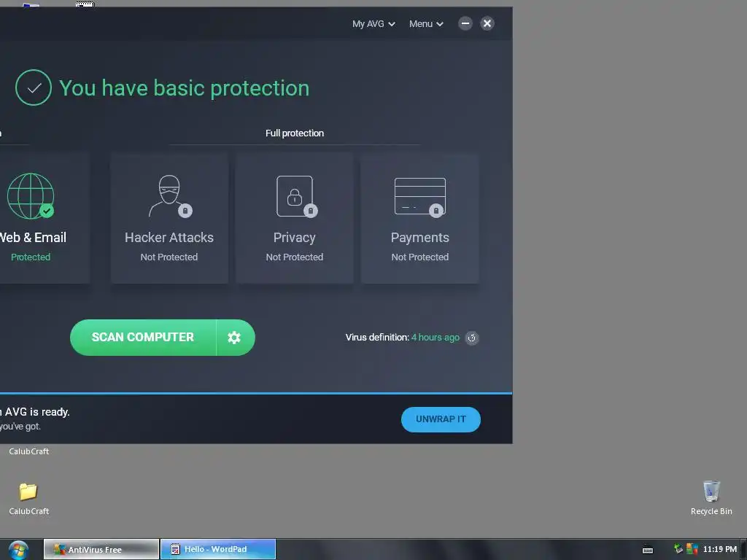Click 'Not Protected' under Privacy
This screenshot has height=560, width=747.
point(295,257)
